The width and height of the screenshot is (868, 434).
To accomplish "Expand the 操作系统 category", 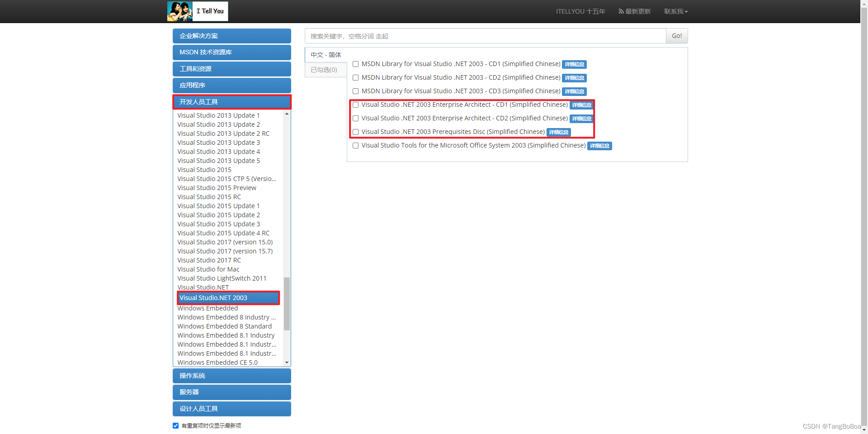I will tap(232, 376).
